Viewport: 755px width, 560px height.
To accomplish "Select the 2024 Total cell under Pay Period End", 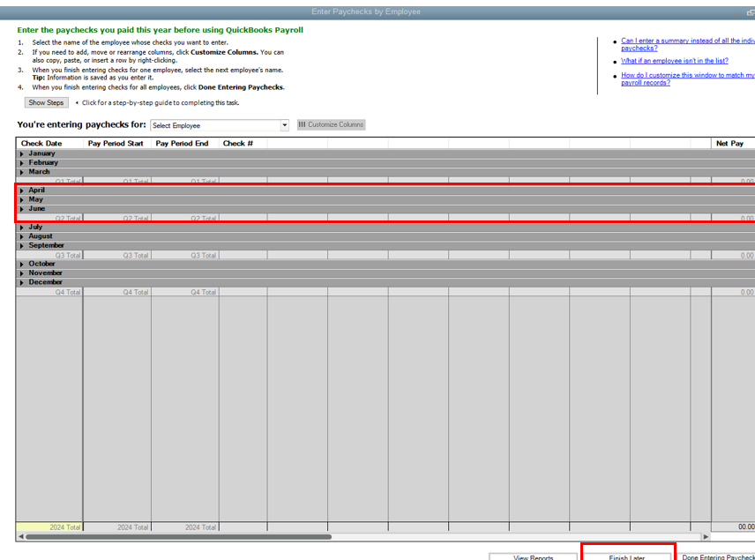I will 185,527.
